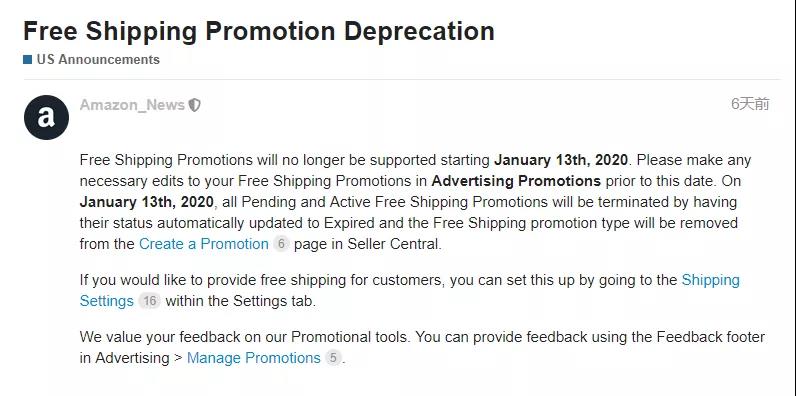796x396 pixels.
Task: Click bold January 13th, 2020 after 'supported starting'
Action: click(x=561, y=160)
